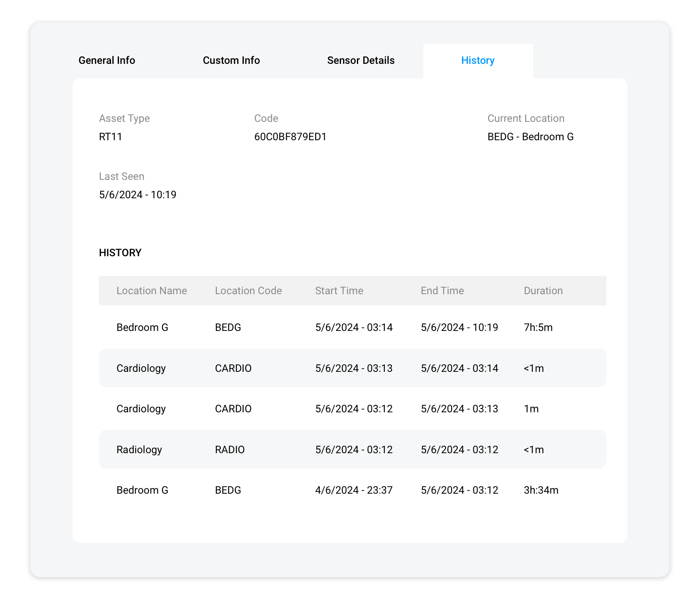Click <1m duration in the Cardiology row

(x=534, y=368)
